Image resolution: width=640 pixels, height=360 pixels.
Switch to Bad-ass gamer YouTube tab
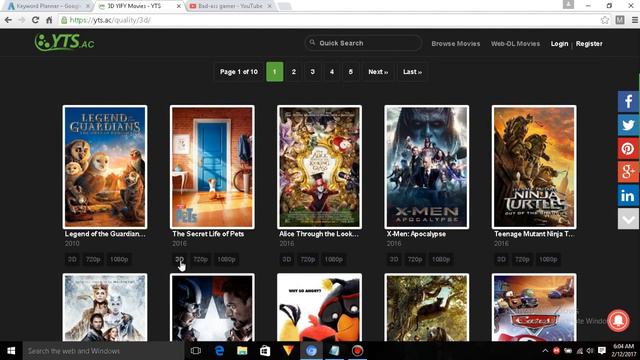(x=230, y=6)
